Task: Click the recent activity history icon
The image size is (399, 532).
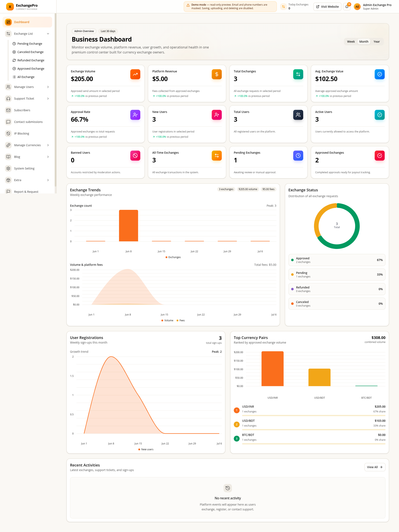Action: pyautogui.click(x=228, y=488)
